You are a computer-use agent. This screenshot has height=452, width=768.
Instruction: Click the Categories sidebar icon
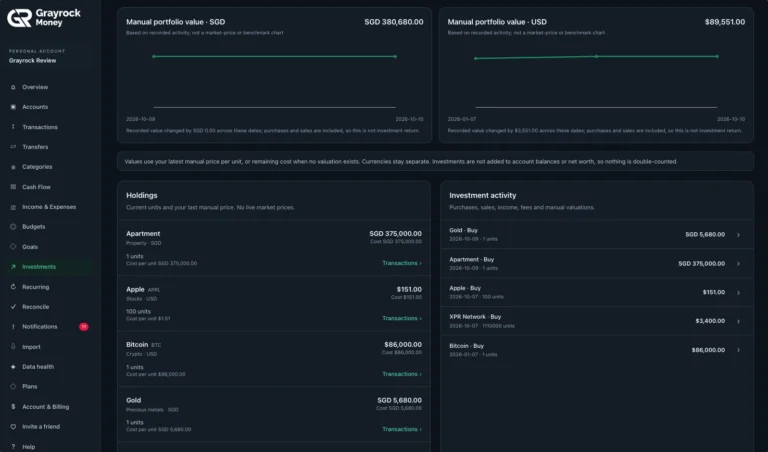[13, 167]
